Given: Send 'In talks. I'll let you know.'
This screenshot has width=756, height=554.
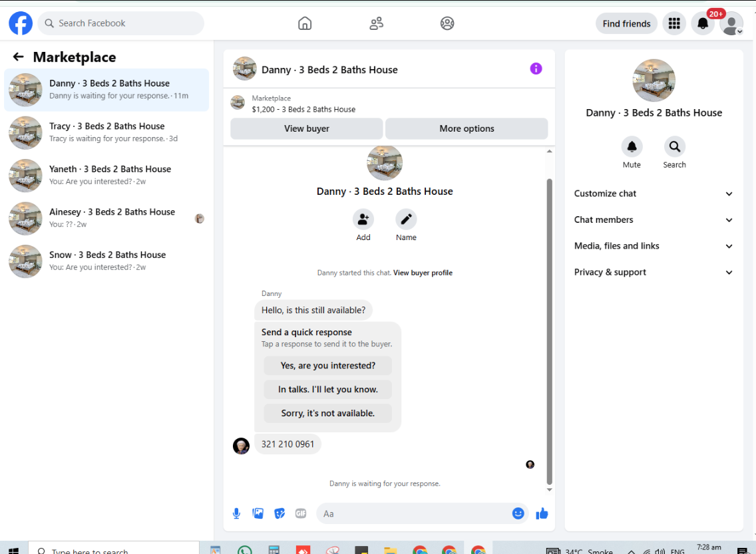Looking at the screenshot, I should coord(328,389).
